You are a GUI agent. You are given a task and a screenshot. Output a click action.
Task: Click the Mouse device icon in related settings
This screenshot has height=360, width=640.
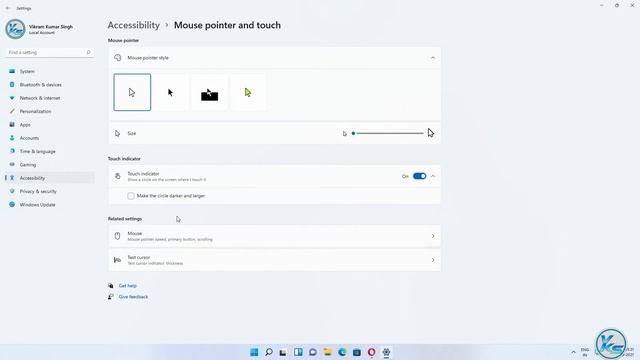118,236
